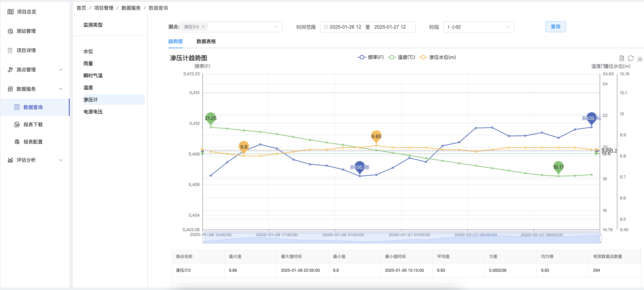The image size is (644, 290).
Task: Click the 测点管理 node icon
Action: 10,69
